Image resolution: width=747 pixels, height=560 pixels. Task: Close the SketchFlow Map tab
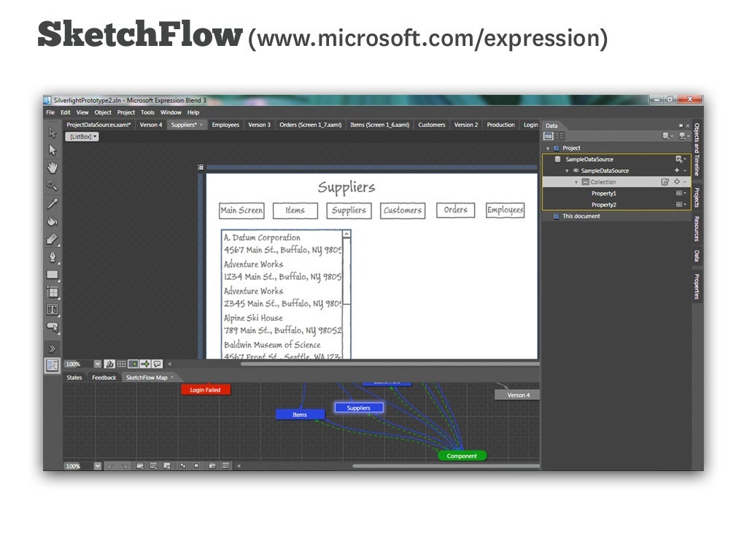pos(172,377)
